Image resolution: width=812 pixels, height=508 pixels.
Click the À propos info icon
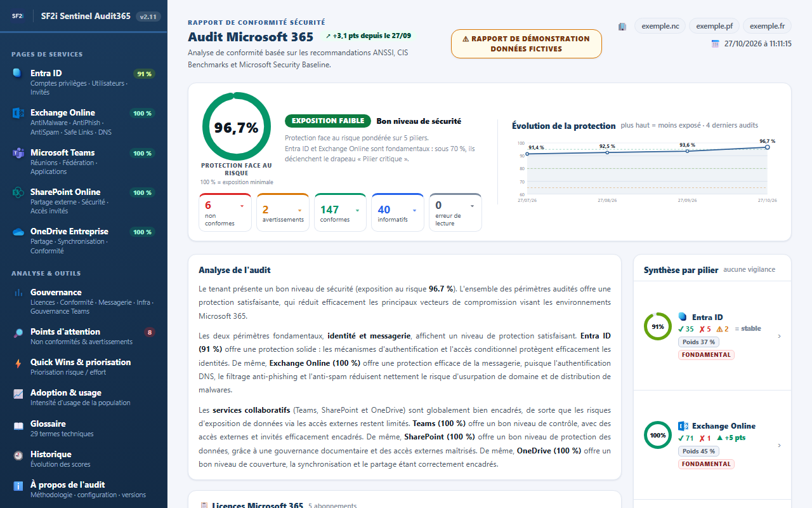click(x=18, y=485)
